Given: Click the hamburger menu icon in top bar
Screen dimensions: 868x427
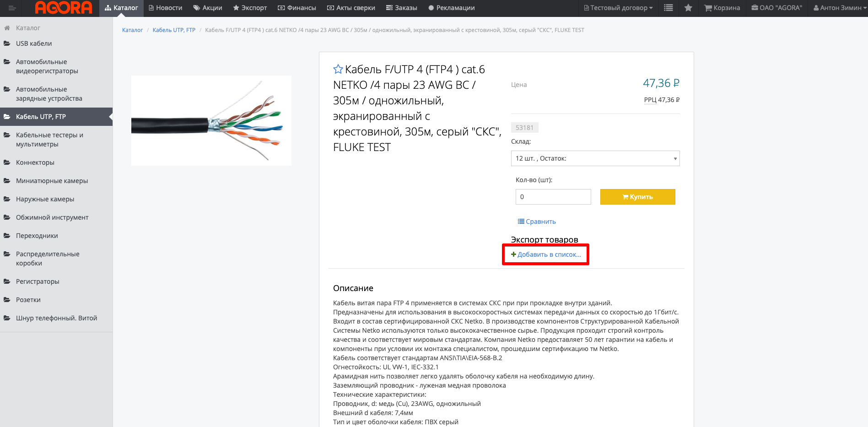Looking at the screenshot, I should 12,8.
